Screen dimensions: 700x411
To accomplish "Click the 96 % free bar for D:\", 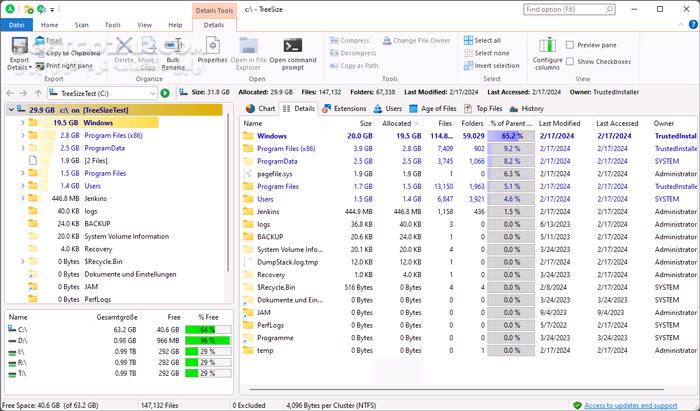I will 208,340.
